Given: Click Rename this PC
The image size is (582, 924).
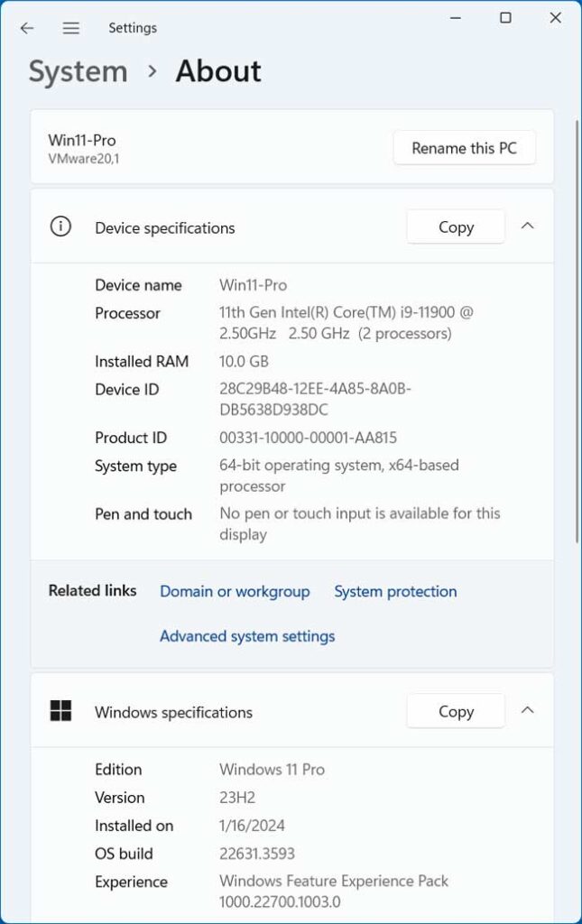Looking at the screenshot, I should pos(464,147).
